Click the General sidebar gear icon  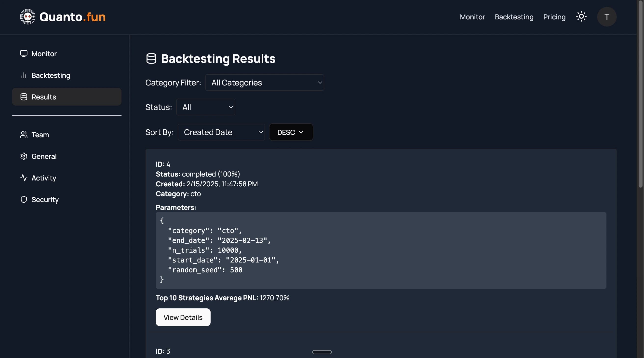(24, 156)
